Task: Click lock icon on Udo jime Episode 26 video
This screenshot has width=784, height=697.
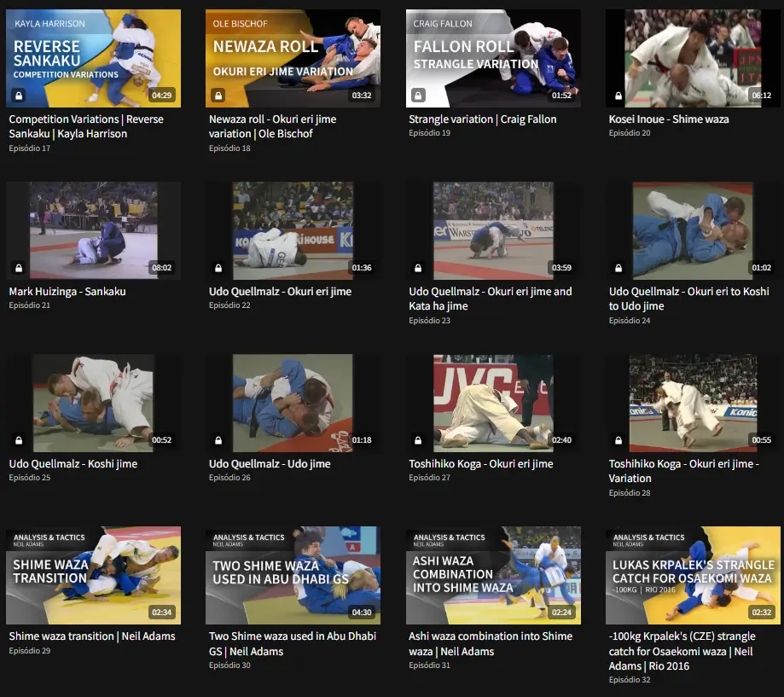Action: pyautogui.click(x=218, y=440)
